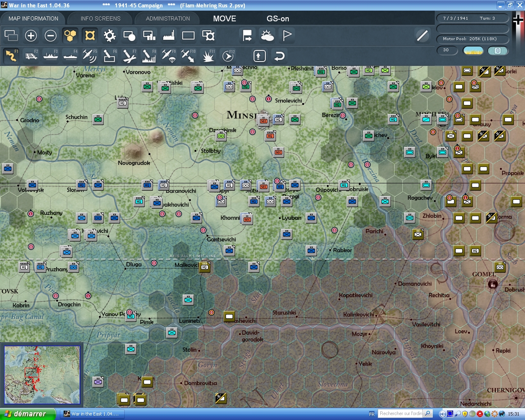Click the Rechercher desktop search field
The height and width of the screenshot is (420, 525).
401,413
